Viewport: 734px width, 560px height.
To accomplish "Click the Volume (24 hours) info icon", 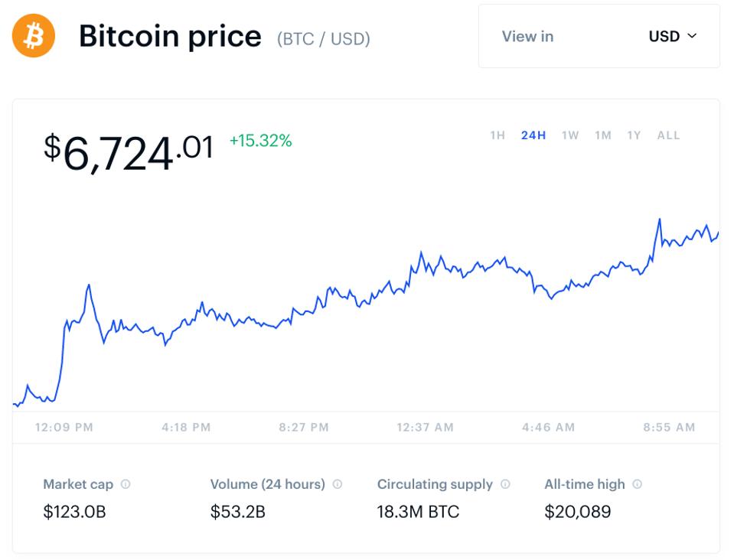I will pos(338,484).
